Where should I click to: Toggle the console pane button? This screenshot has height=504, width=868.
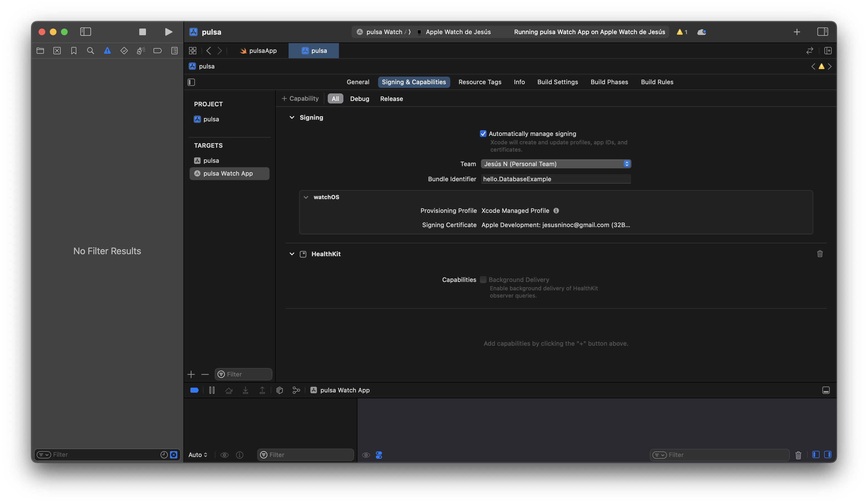click(828, 455)
